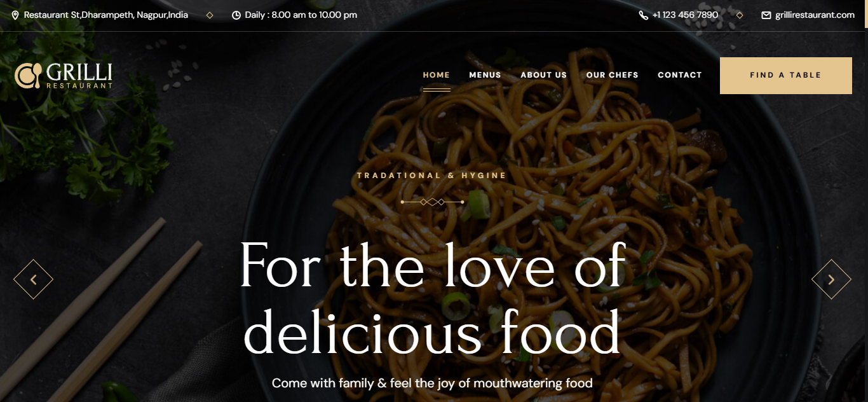This screenshot has width=868, height=402.
Task: Click the email envelope icon
Action: [x=766, y=15]
